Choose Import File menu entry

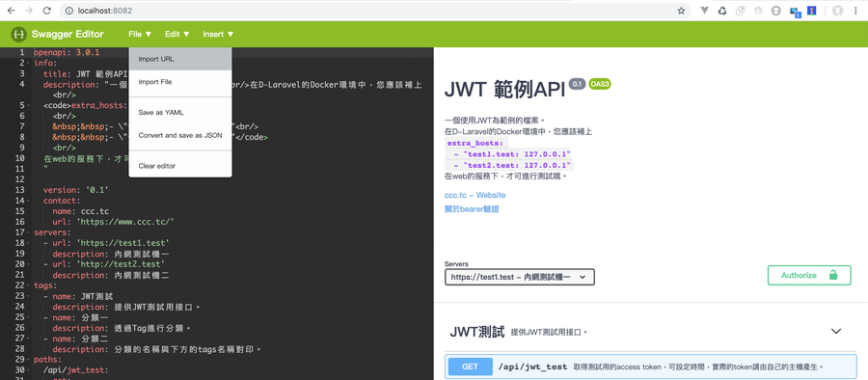180,82
